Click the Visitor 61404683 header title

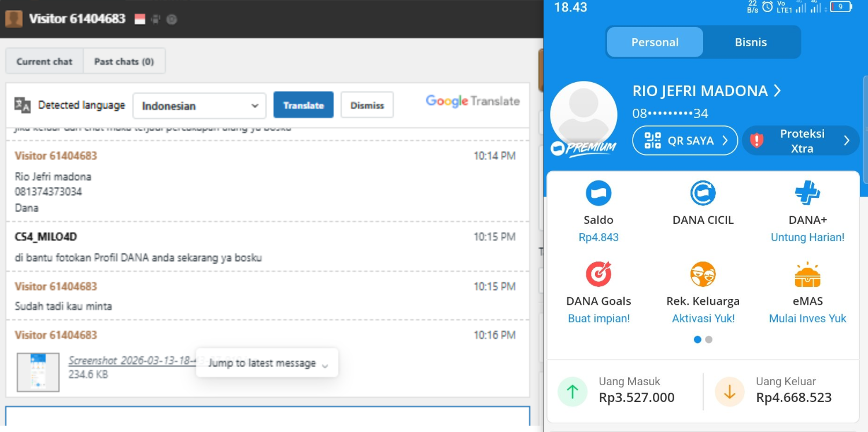pos(77,19)
